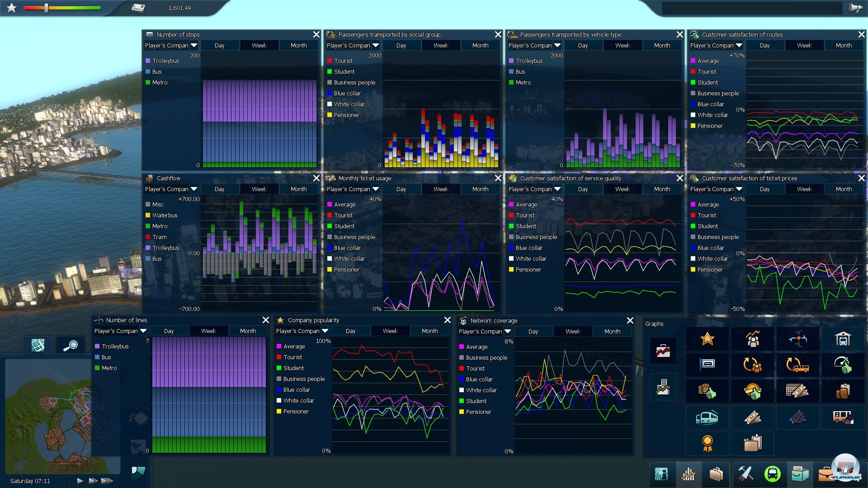Screen dimensions: 868x488
Task: Expand Player's Company dropdown in Cashflow panel
Action: click(194, 189)
